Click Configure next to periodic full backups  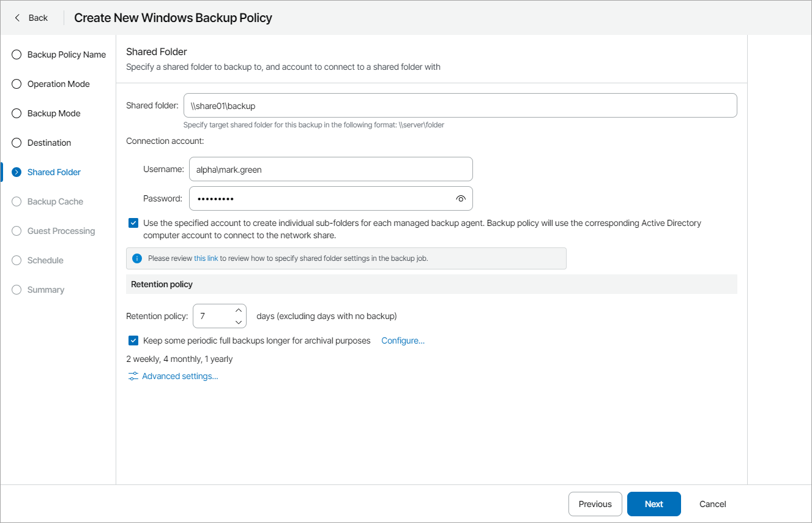click(403, 340)
